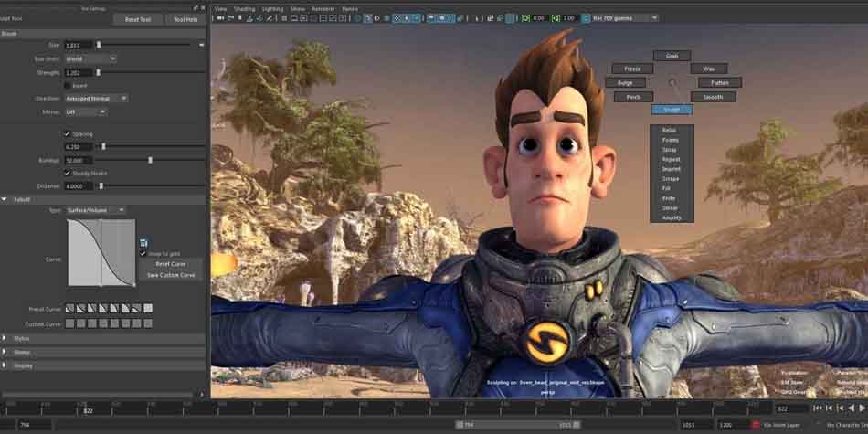The height and width of the screenshot is (434, 868).
Task: Play the animation forwards
Action: coord(863,408)
